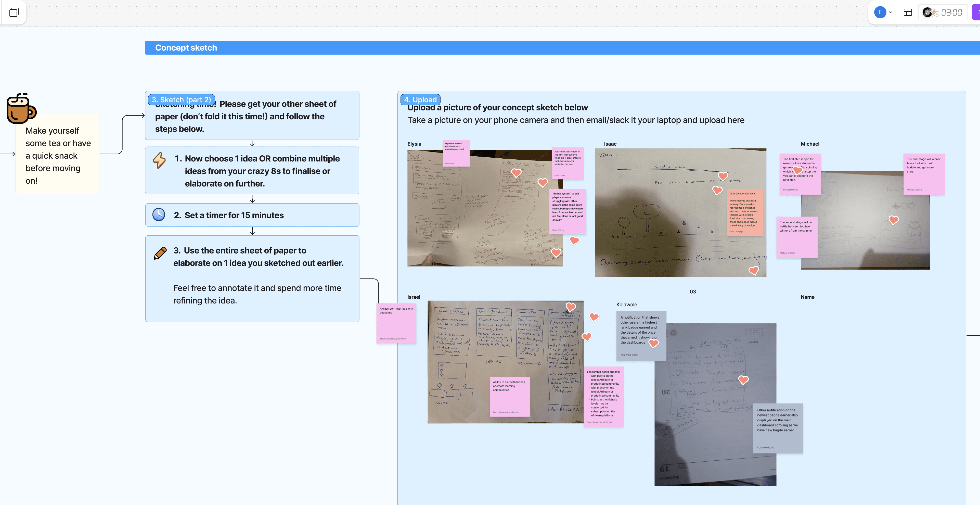
Task: Expand the chevron beside the E avatar
Action: click(x=891, y=12)
